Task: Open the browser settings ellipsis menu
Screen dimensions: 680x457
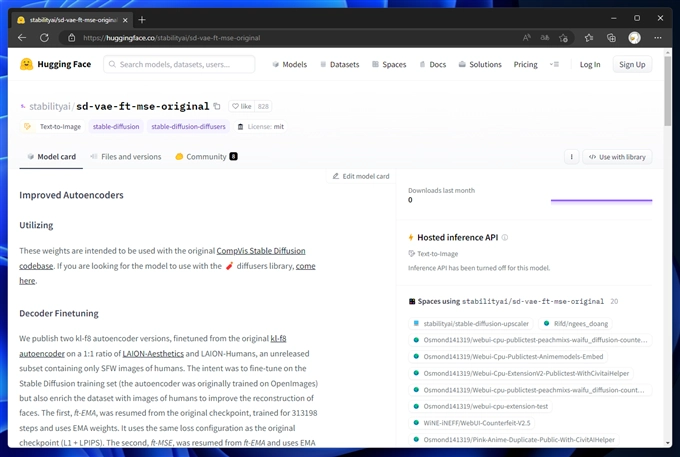Action: (x=658, y=38)
